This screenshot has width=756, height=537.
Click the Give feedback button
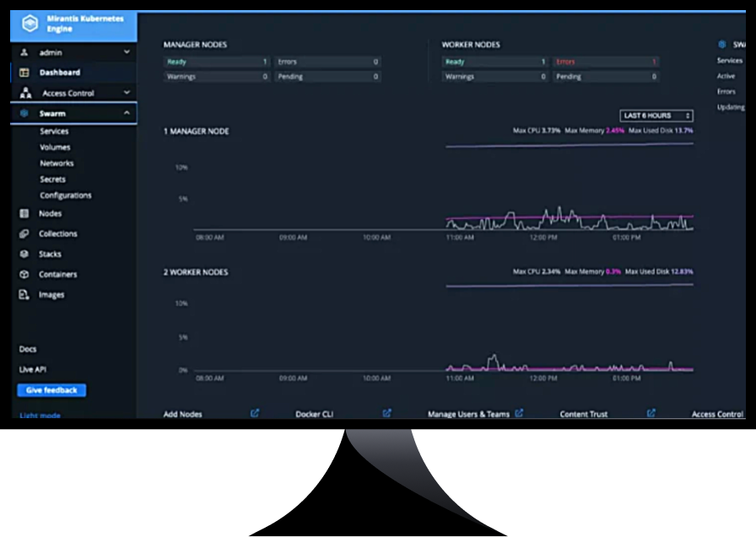pos(51,389)
